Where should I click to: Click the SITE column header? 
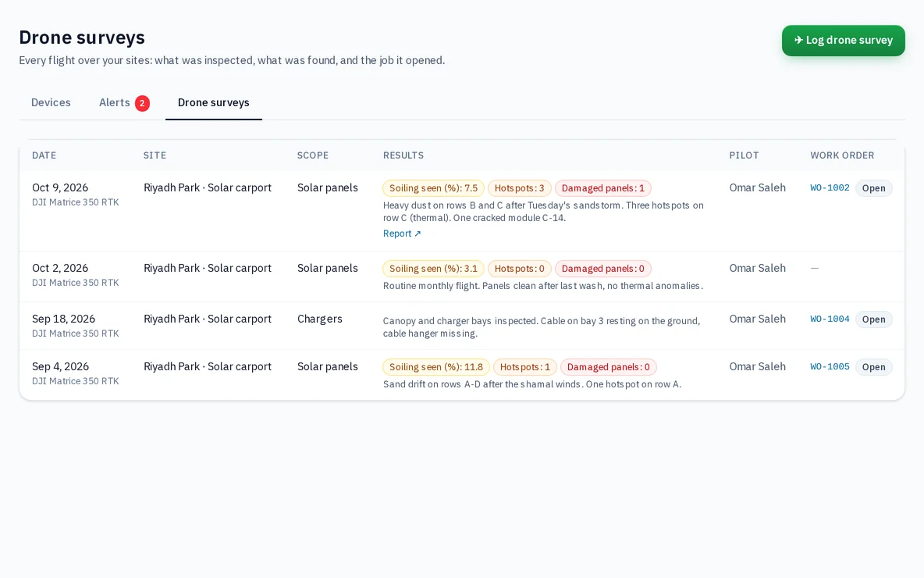(155, 155)
